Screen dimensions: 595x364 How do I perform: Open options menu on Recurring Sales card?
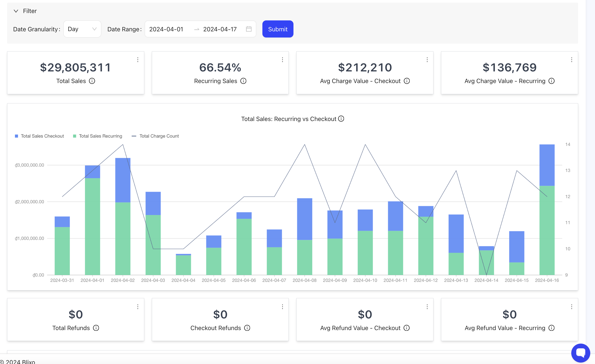(x=282, y=60)
